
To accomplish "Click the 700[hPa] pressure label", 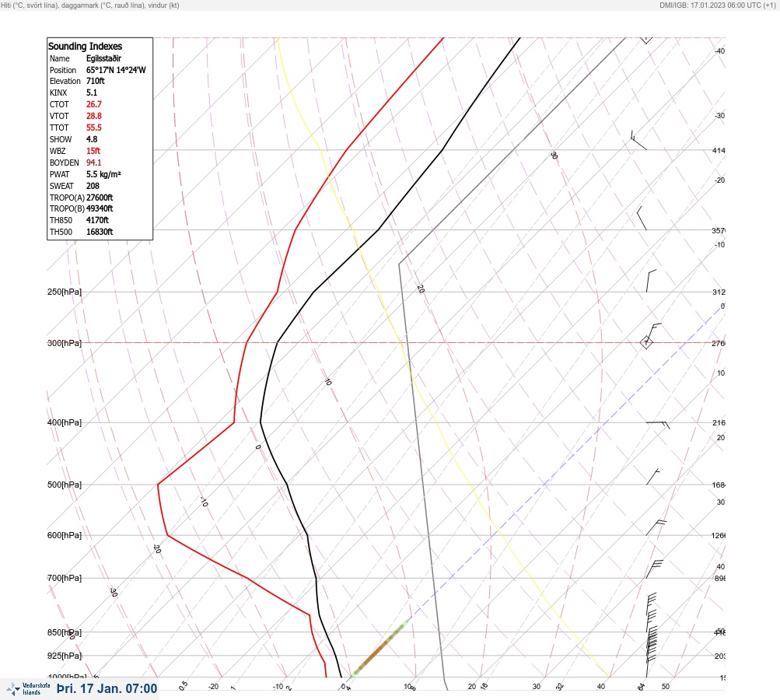I will point(65,578).
